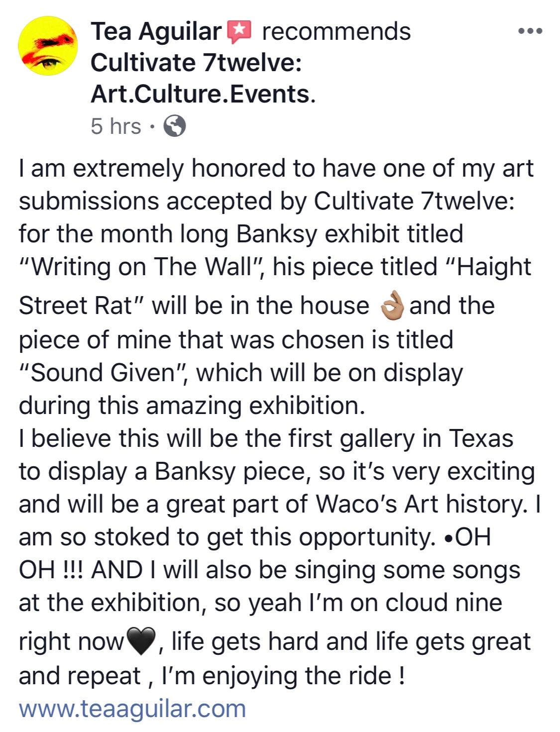The width and height of the screenshot is (560, 732).
Task: Open the "5 hrs" timestamp link
Action: (x=115, y=126)
